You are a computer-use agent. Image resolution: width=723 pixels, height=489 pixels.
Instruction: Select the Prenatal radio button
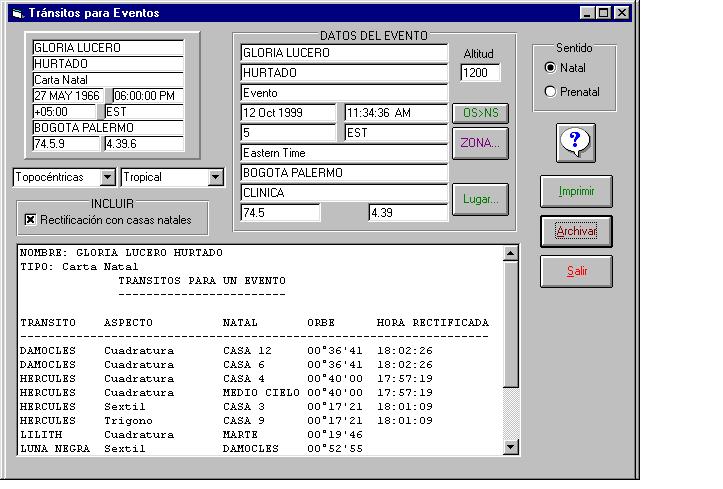pos(550,92)
